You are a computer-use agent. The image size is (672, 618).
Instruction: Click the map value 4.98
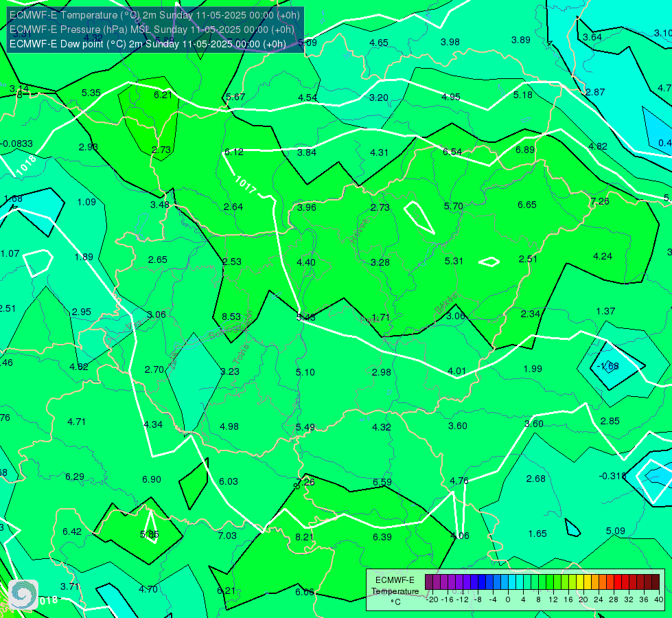229,426
